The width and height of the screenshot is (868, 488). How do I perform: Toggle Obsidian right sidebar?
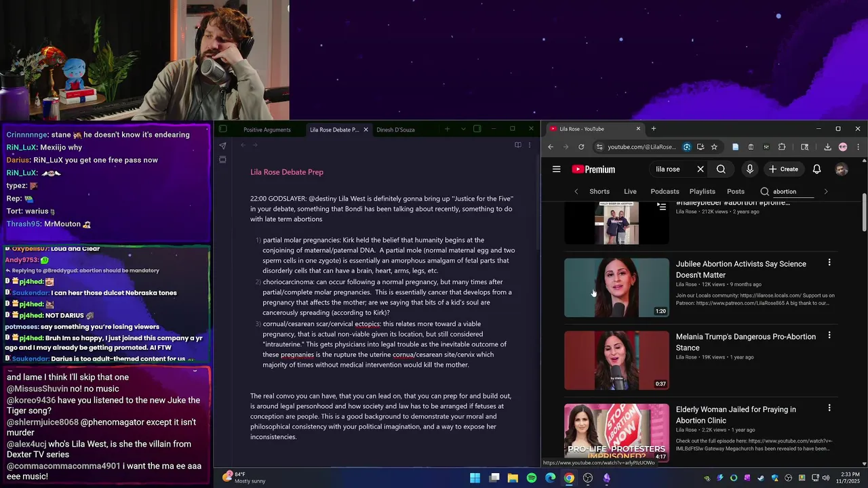[477, 129]
